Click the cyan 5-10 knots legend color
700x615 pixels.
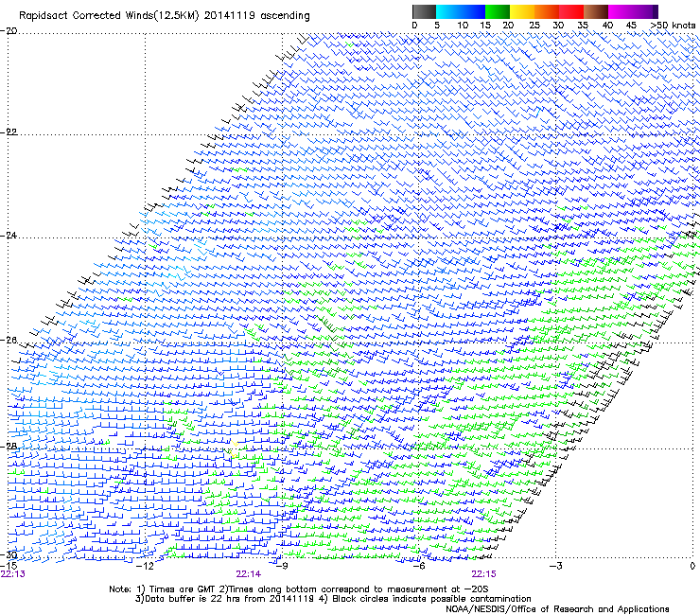coord(447,11)
